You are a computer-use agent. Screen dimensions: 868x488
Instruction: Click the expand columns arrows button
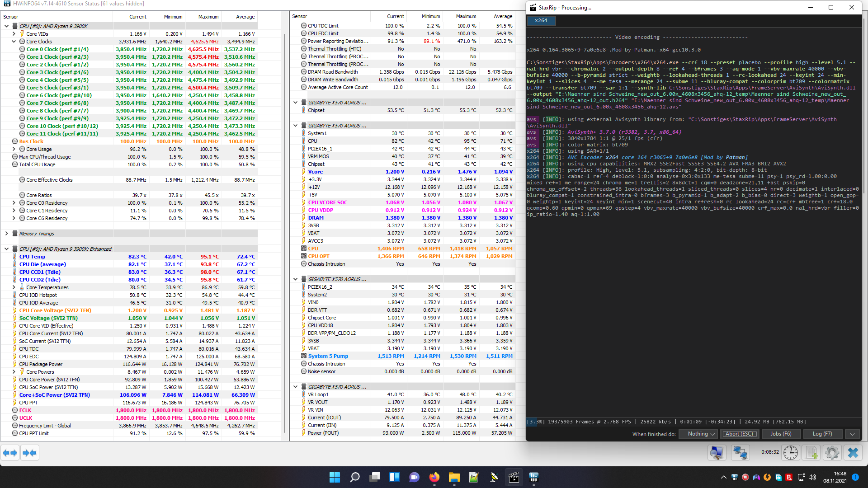tap(10, 453)
